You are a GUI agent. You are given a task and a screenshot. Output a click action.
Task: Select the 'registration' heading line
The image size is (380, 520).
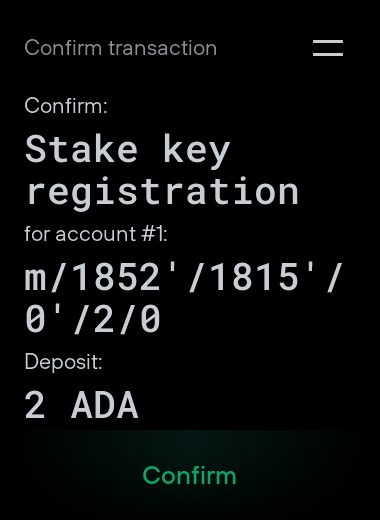point(162,193)
